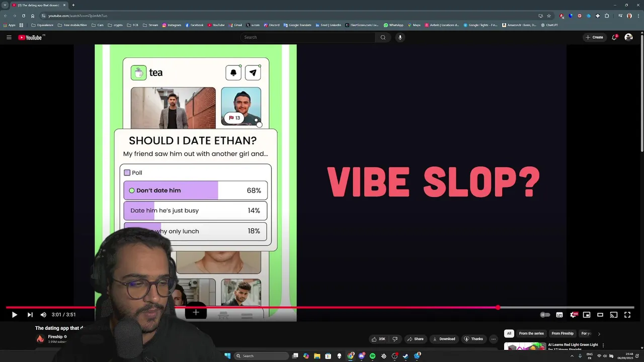Click the Share button

[416, 339]
